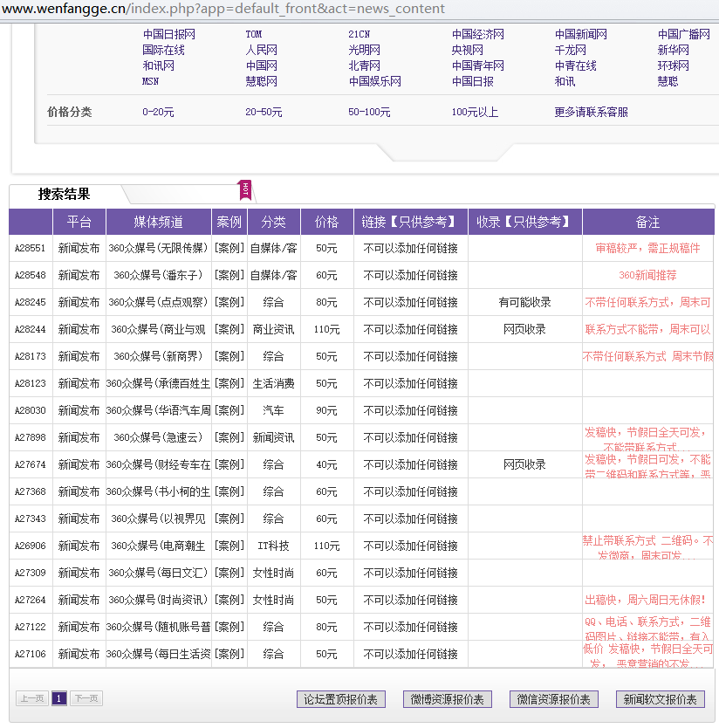The image size is (719, 728).
Task: Click the 价格 column header
Action: pos(326,223)
